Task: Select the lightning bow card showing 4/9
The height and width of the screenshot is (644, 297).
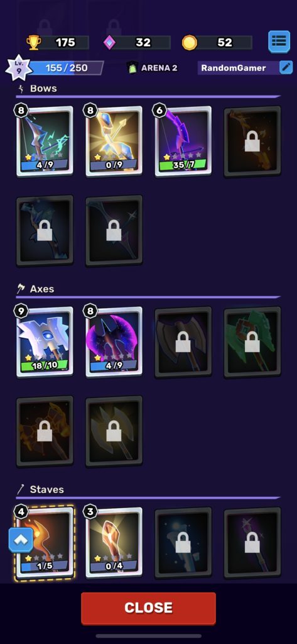Action: (45, 142)
